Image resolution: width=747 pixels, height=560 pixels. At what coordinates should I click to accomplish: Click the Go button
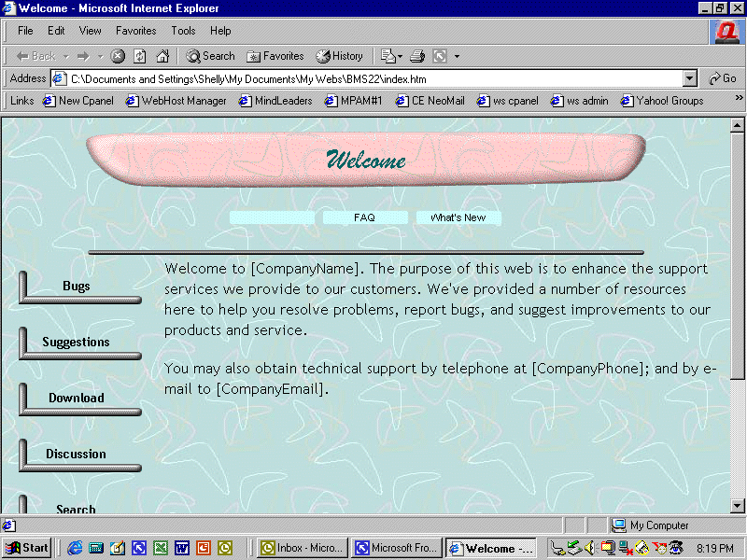[723, 78]
